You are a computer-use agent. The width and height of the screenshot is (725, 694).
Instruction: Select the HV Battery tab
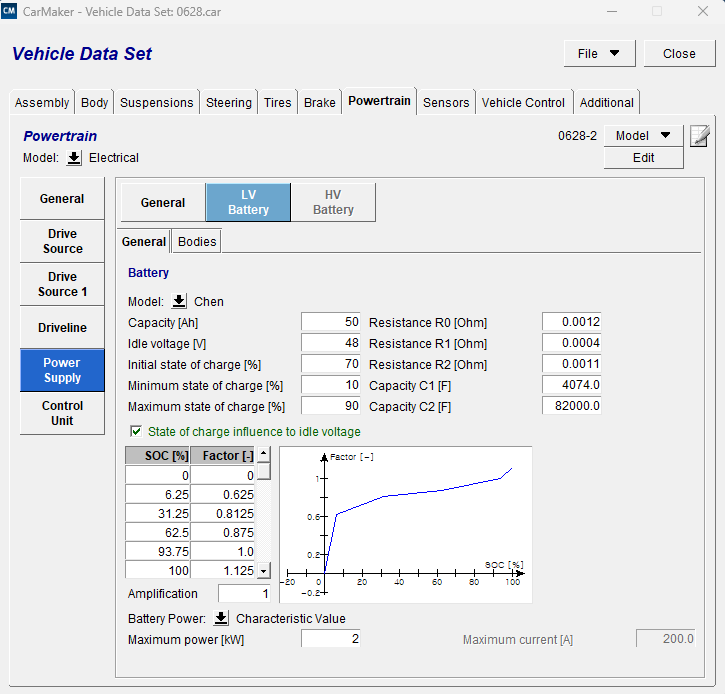pos(333,202)
